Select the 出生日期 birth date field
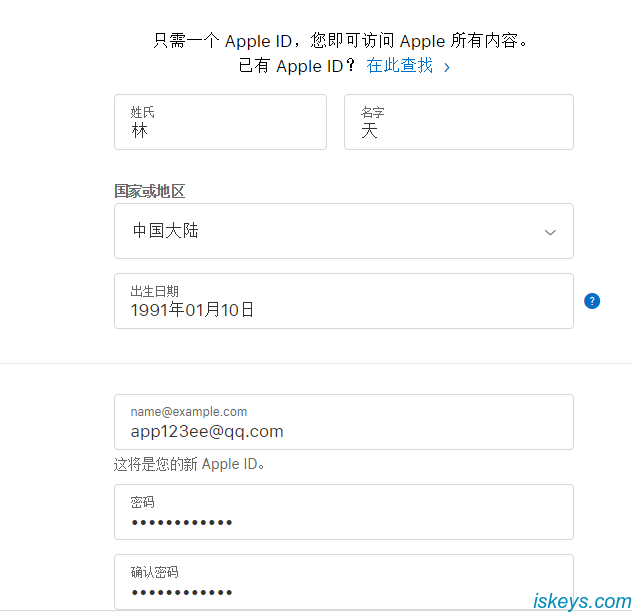 343,301
